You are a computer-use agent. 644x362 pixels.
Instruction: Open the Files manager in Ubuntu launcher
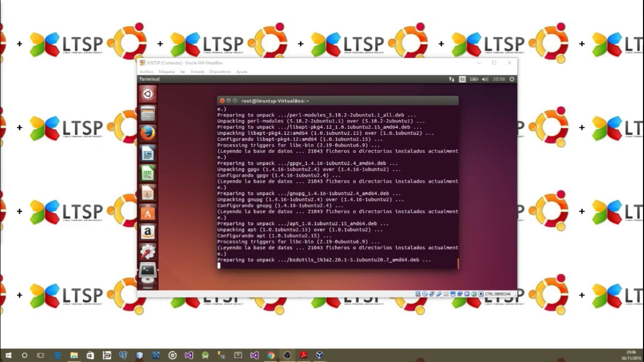(x=147, y=114)
